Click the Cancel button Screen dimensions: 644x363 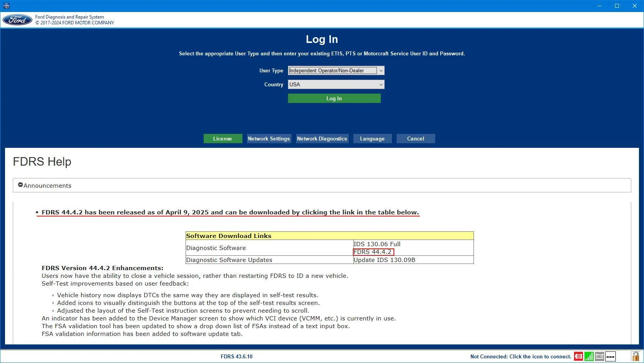coord(416,139)
